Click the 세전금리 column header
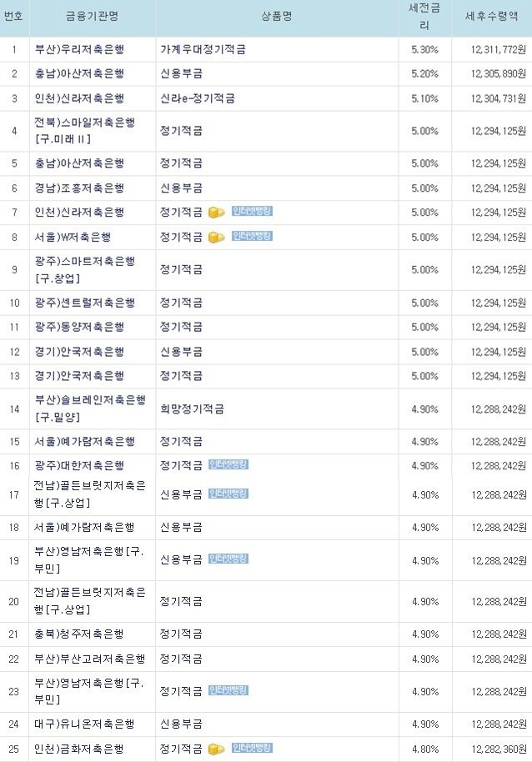 pyautogui.click(x=424, y=17)
